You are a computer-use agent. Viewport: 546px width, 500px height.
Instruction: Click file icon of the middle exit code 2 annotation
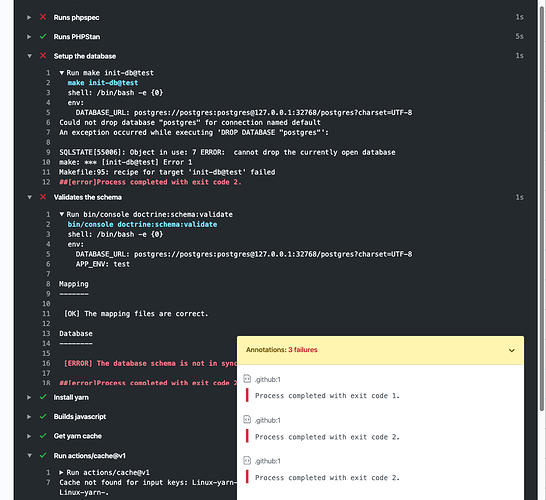click(x=247, y=420)
